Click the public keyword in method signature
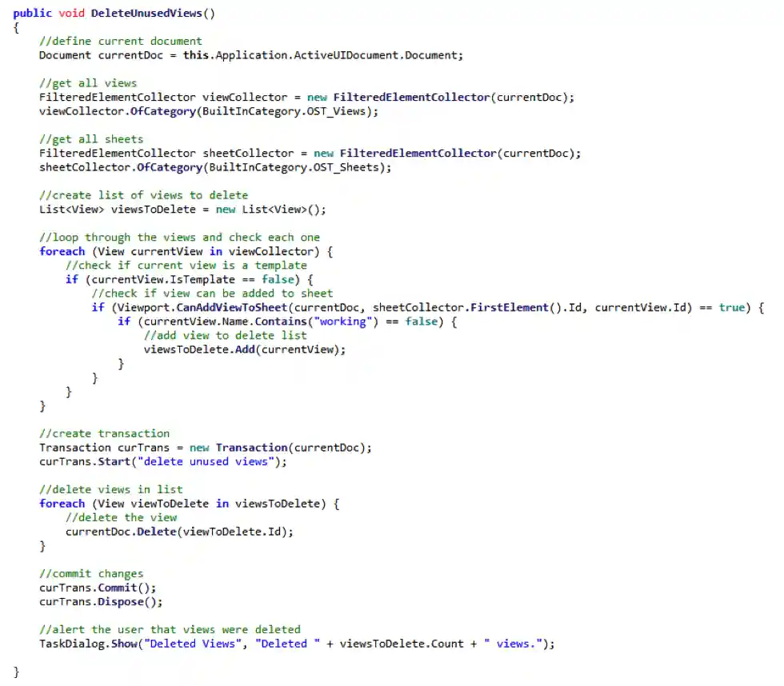 (33, 14)
